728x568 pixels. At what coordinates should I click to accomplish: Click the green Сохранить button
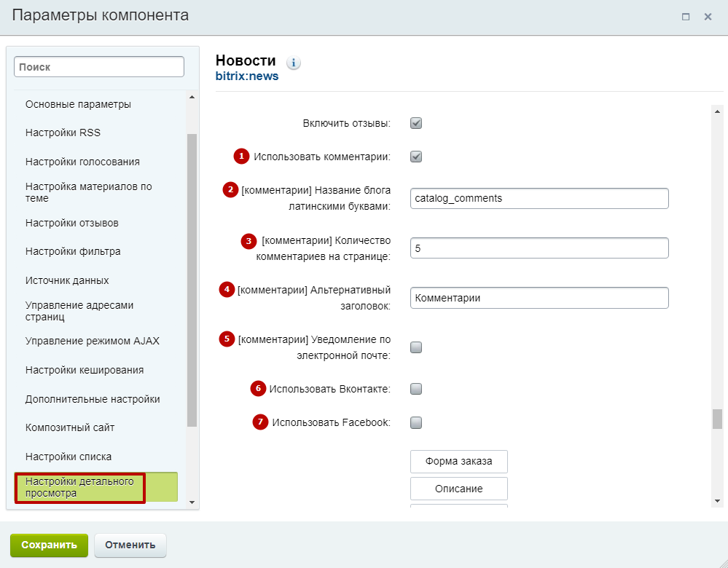[x=50, y=545]
